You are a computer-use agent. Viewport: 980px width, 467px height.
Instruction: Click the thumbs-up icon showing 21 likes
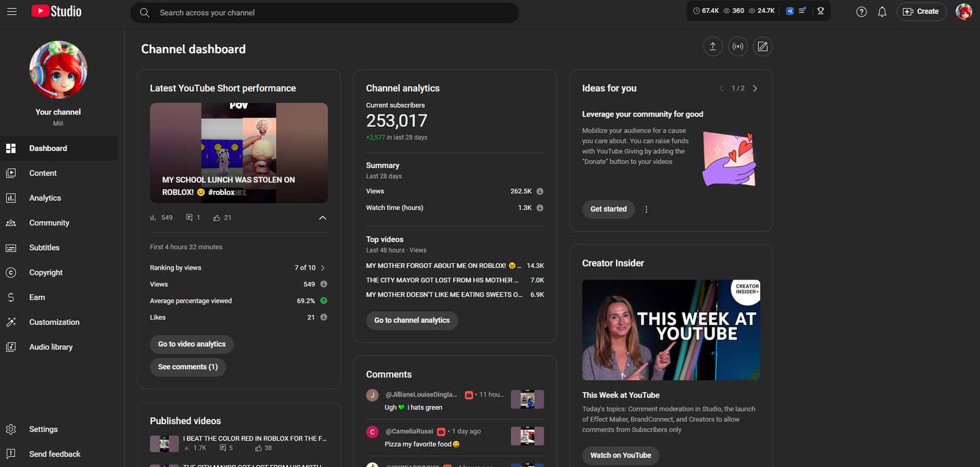tap(217, 218)
